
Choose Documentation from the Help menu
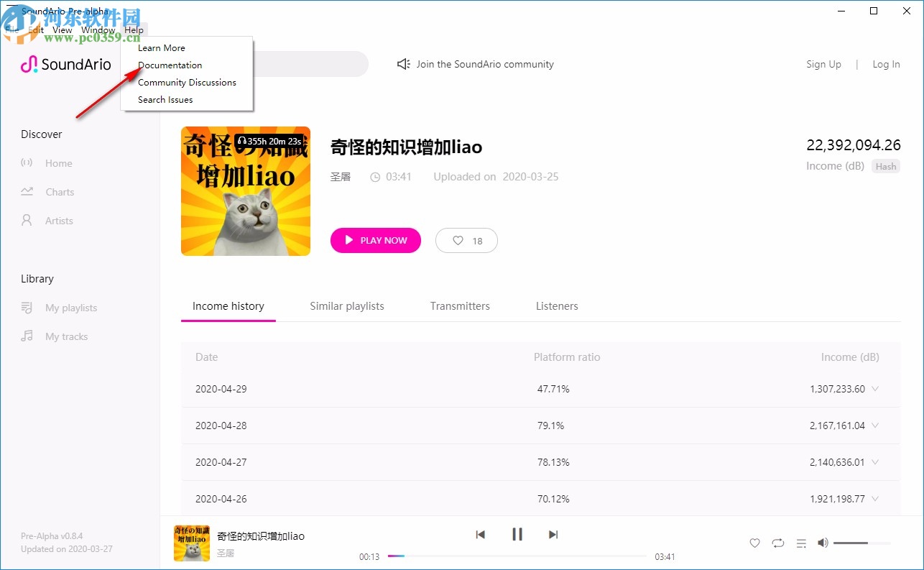tap(170, 65)
